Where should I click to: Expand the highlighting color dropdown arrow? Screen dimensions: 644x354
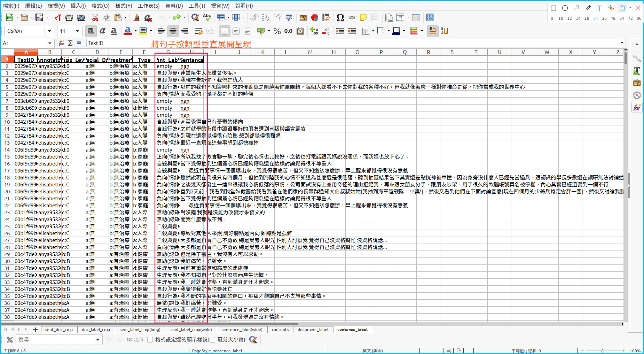[x=150, y=31]
